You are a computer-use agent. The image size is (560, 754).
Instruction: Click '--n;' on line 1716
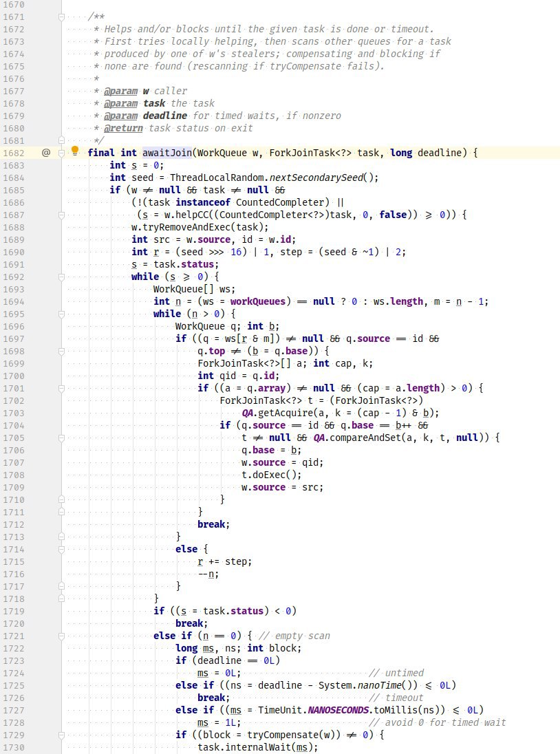point(208,574)
